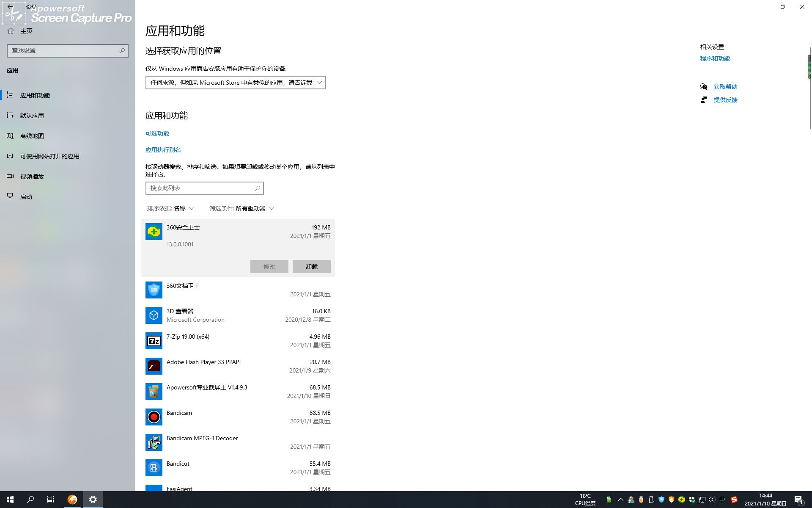The height and width of the screenshot is (508, 812).
Task: Go to 默认应用 in the sidebar
Action: (x=32, y=116)
